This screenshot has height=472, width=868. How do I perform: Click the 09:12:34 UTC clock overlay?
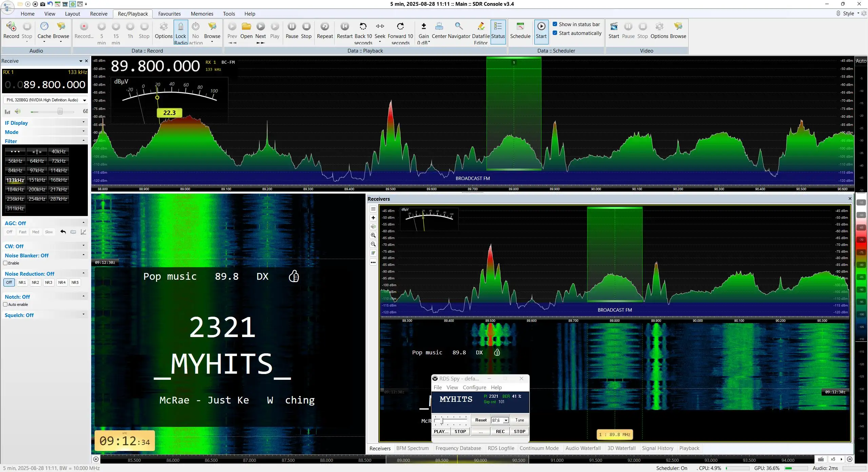tap(124, 441)
